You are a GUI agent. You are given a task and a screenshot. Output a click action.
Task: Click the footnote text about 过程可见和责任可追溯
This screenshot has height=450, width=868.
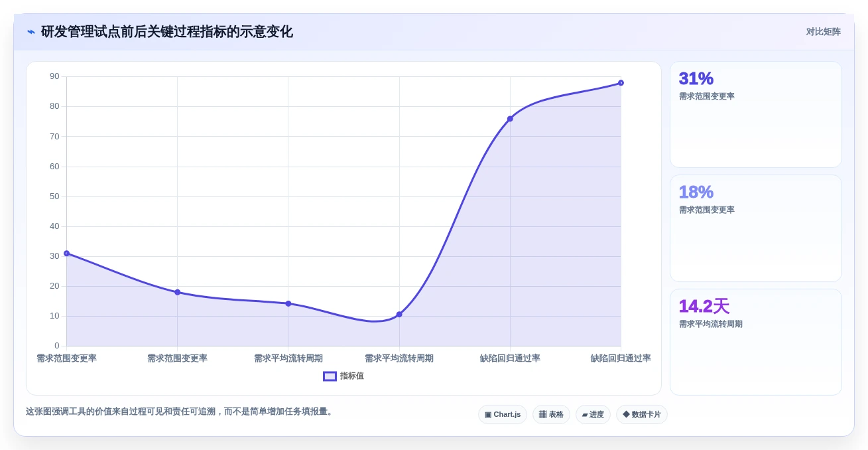(179, 412)
